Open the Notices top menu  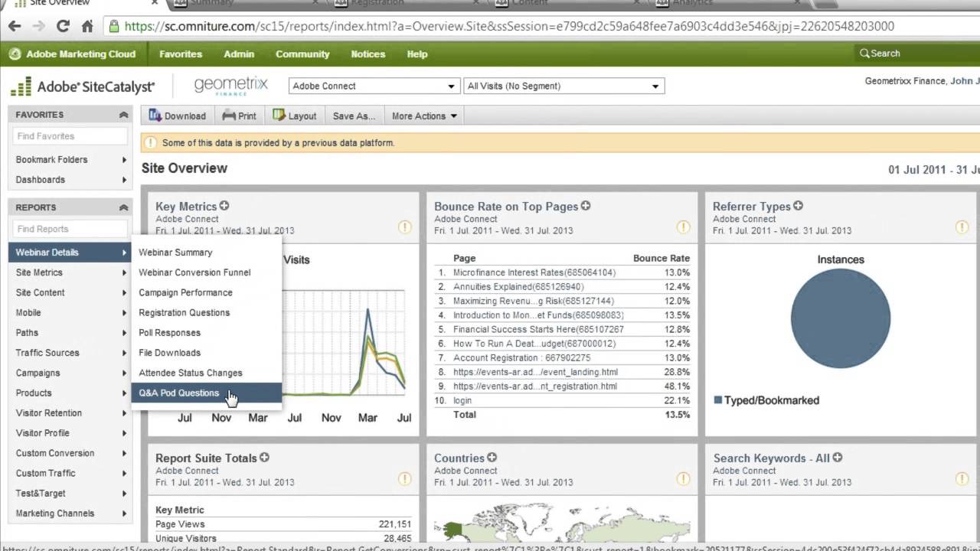coord(368,54)
